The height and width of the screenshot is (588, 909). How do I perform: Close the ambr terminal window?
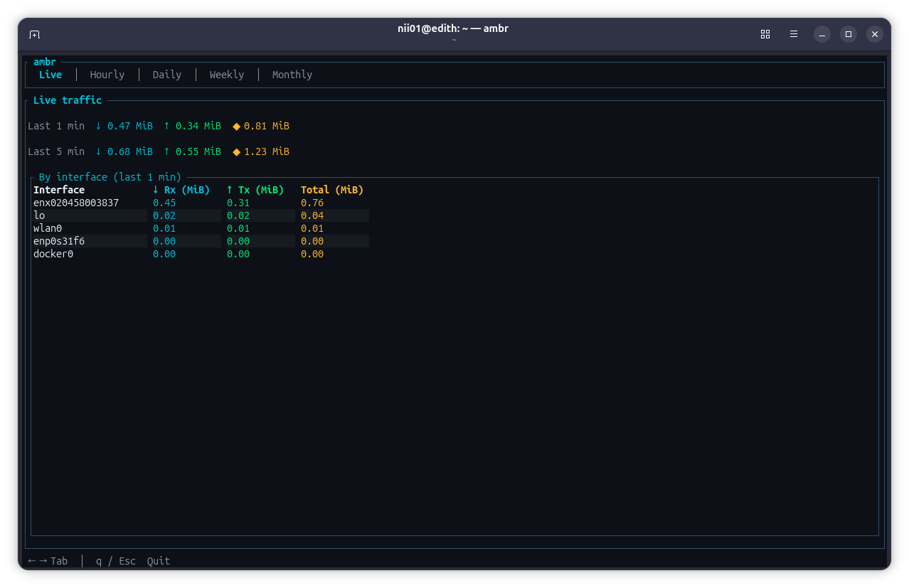pyautogui.click(x=876, y=34)
